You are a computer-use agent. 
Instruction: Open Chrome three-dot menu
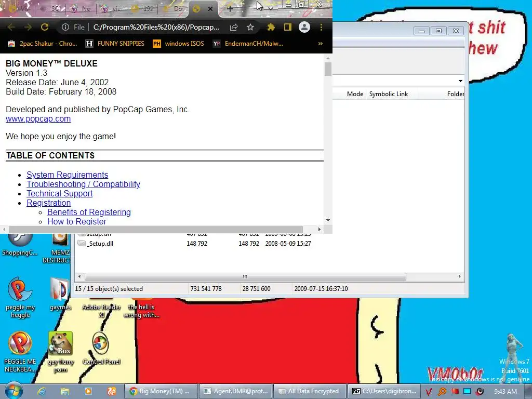pyautogui.click(x=321, y=27)
